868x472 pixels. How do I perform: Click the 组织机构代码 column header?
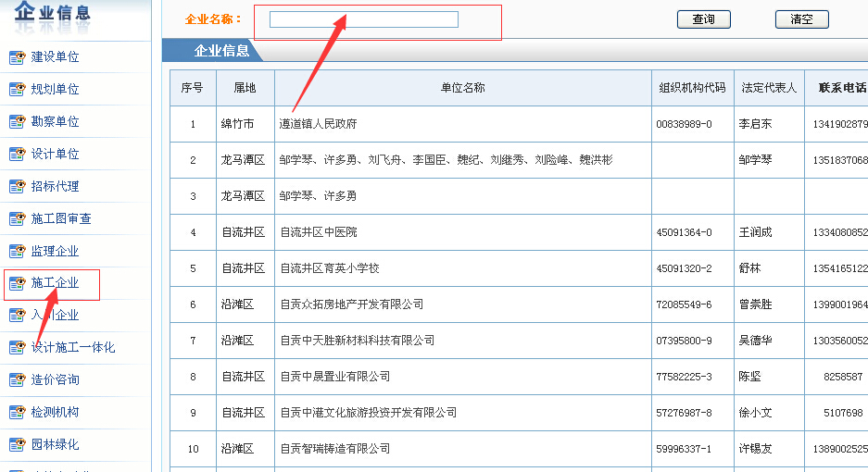692,88
